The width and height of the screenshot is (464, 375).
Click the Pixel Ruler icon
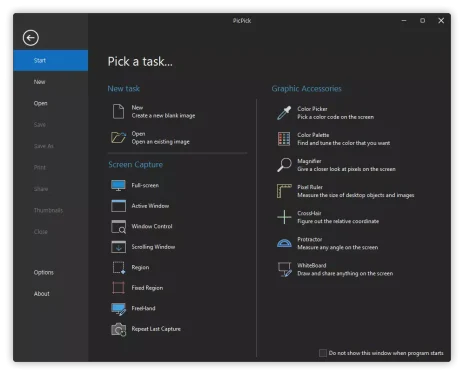(x=284, y=191)
